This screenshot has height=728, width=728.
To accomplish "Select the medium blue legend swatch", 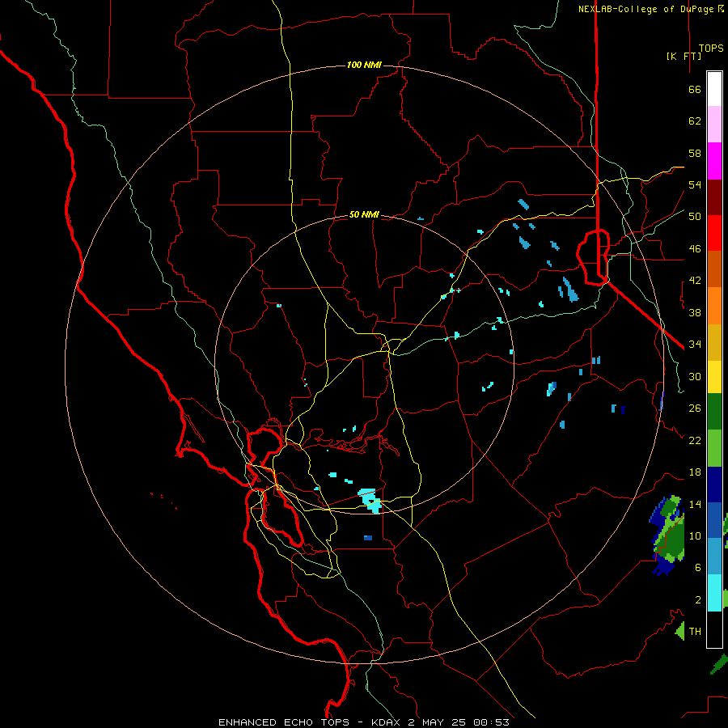I will (714, 520).
